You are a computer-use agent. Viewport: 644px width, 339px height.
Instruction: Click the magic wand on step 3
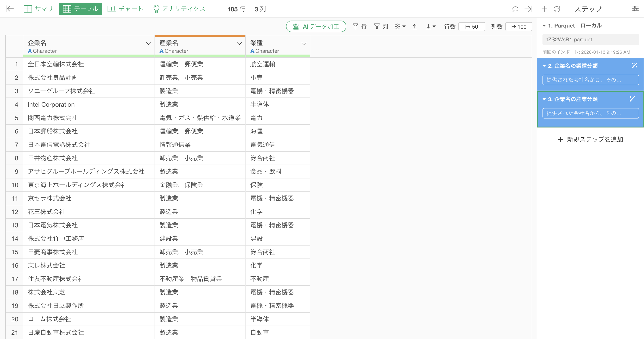(632, 99)
